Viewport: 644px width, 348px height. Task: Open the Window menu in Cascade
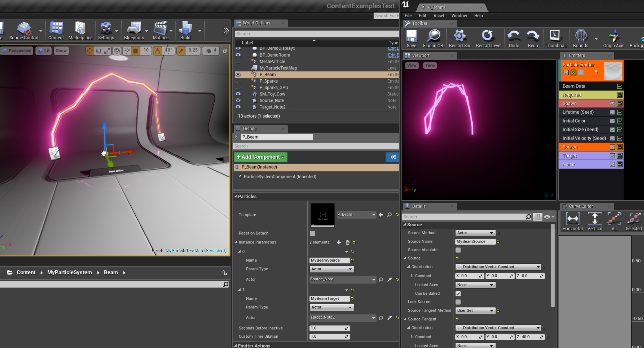pos(459,16)
